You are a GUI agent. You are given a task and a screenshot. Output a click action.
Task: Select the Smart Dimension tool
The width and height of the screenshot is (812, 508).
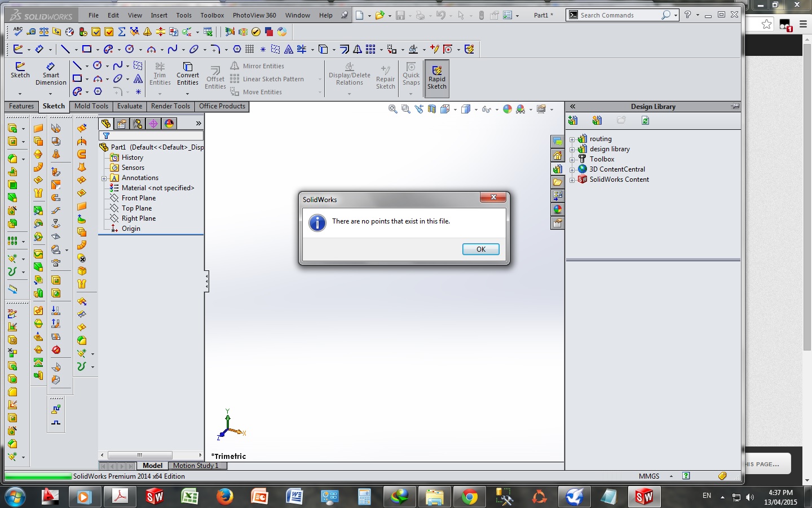[51, 74]
